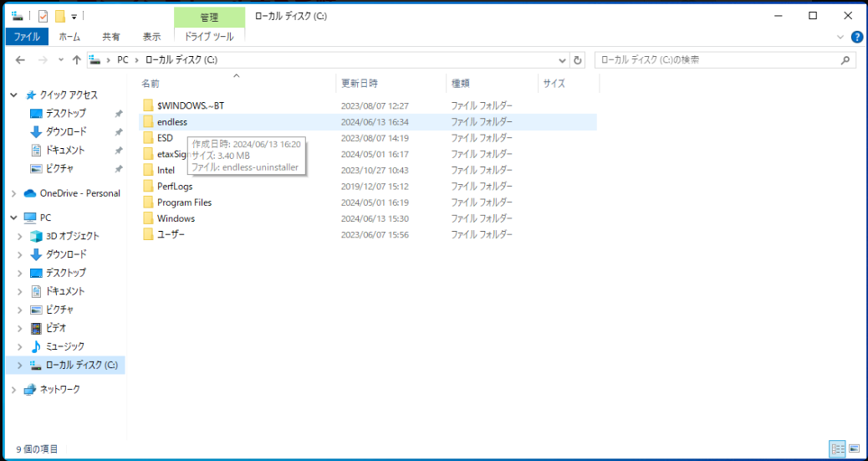
Task: Click the ピクチャ icon under PC
Action: click(36, 310)
